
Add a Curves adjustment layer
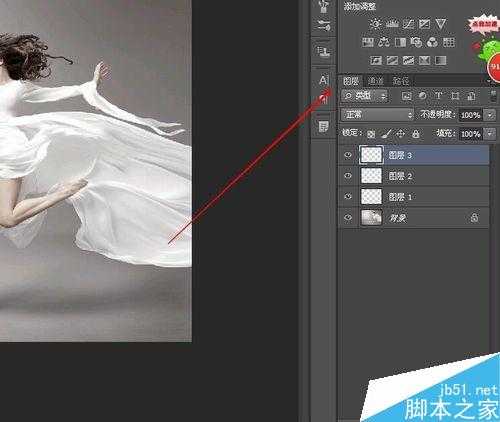(408, 24)
